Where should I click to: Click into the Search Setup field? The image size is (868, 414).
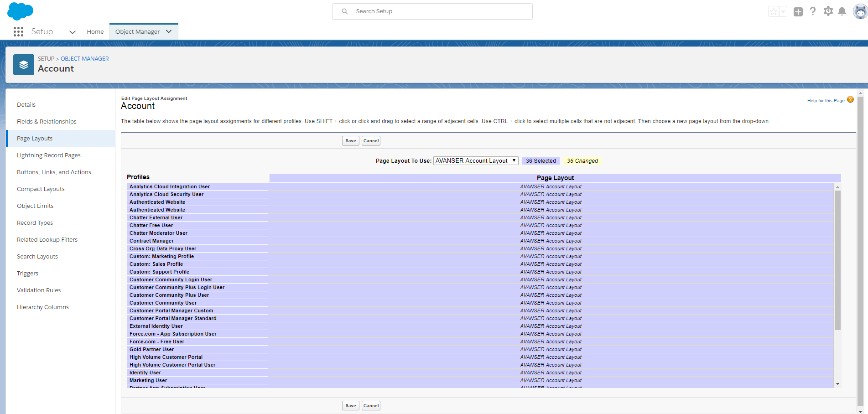(x=432, y=11)
